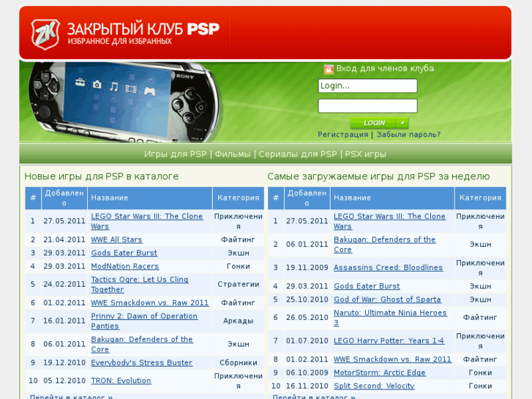Viewport: 532px width, 399px height.
Task: Click the ZK shield logo
Action: click(45, 34)
